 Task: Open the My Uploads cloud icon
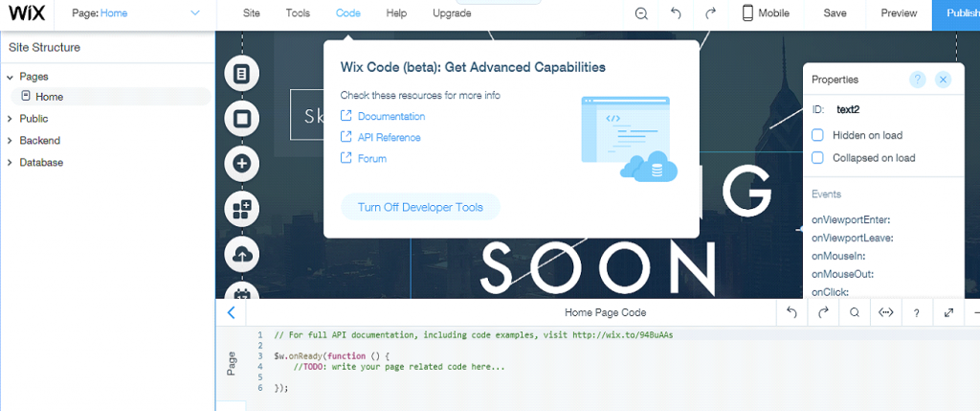point(241,255)
